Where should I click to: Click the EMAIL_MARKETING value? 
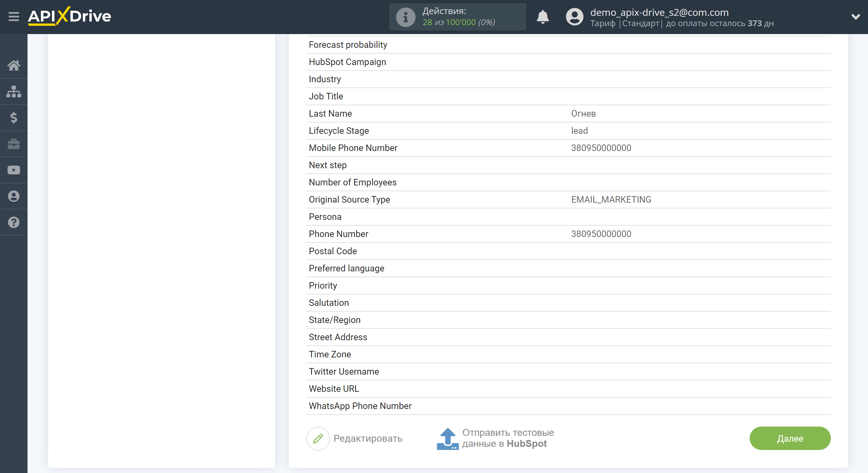(x=611, y=200)
